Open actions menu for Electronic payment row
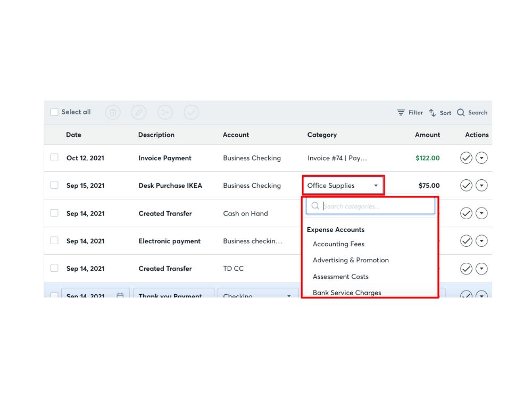The height and width of the screenshot is (399, 532). pyautogui.click(x=481, y=241)
